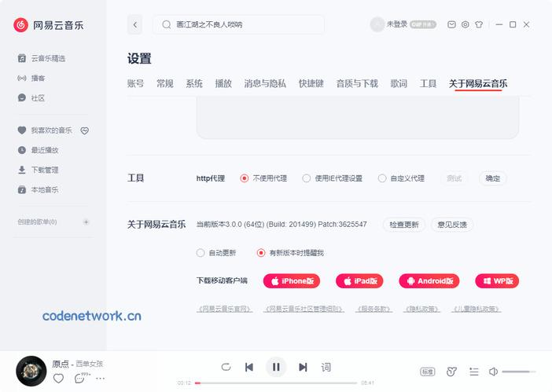The image size is (552, 392).
Task: Switch to 消息与隐私 settings tab
Action: 265,83
